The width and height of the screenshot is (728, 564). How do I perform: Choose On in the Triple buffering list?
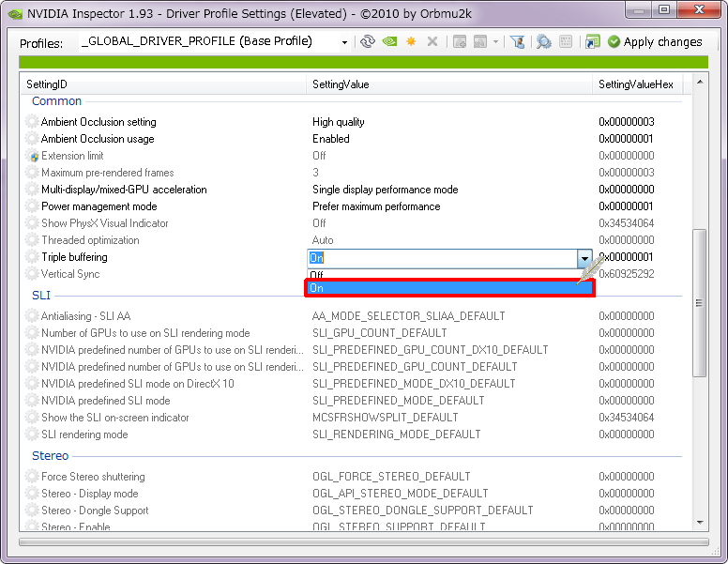pyautogui.click(x=449, y=288)
